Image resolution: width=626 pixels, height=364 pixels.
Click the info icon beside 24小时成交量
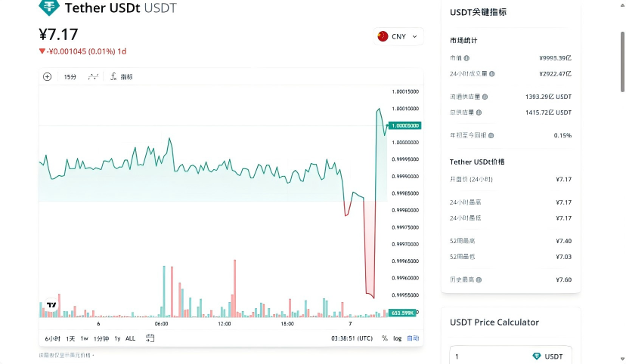coord(492,74)
